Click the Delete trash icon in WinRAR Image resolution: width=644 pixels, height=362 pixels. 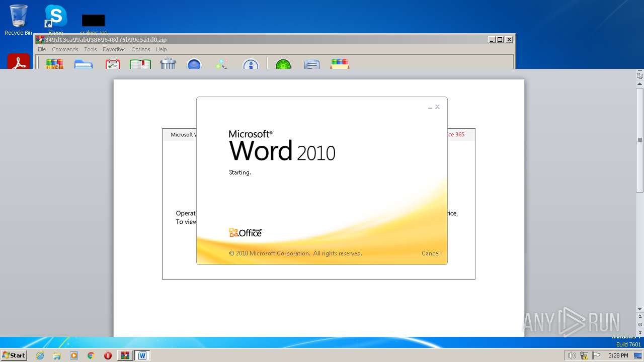(168, 64)
